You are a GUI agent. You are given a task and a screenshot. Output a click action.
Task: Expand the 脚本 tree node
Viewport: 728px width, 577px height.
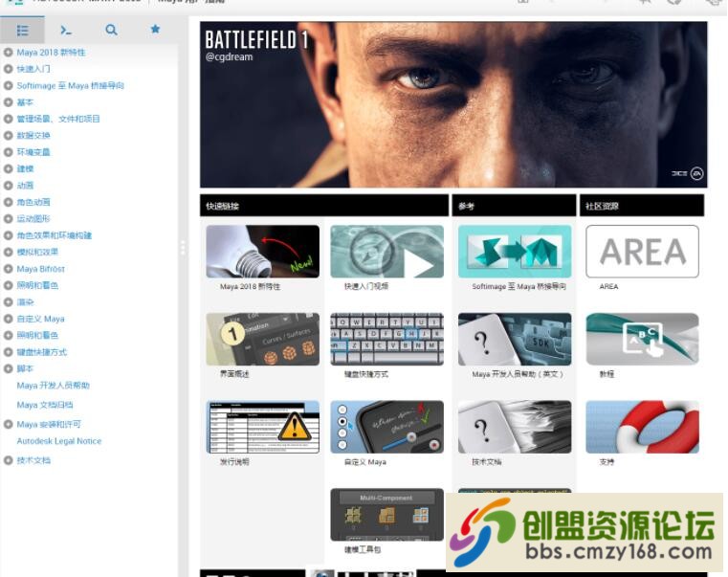click(x=8, y=368)
